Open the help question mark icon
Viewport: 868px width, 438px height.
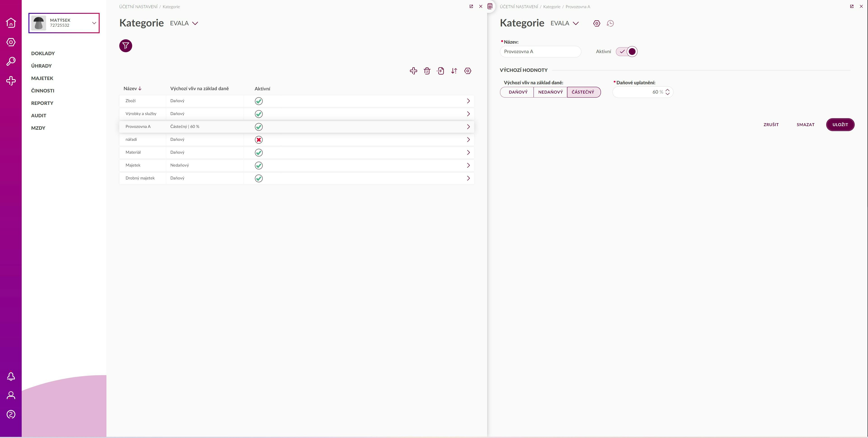coord(11,414)
